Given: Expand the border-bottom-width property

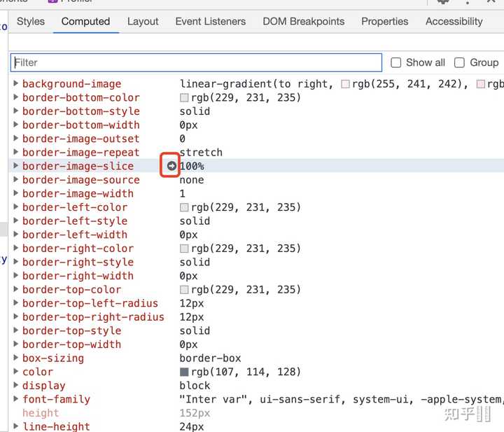Looking at the screenshot, I should [15, 125].
